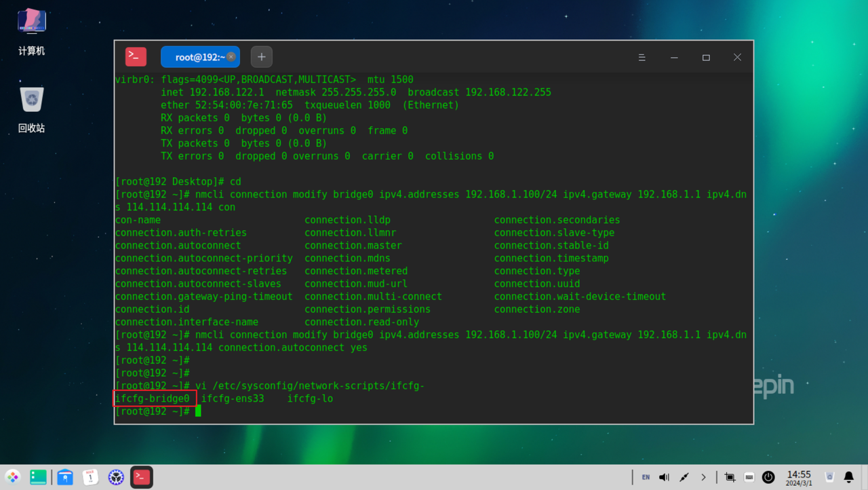Open a new terminal tab with plus button
The image size is (868, 490).
(261, 57)
